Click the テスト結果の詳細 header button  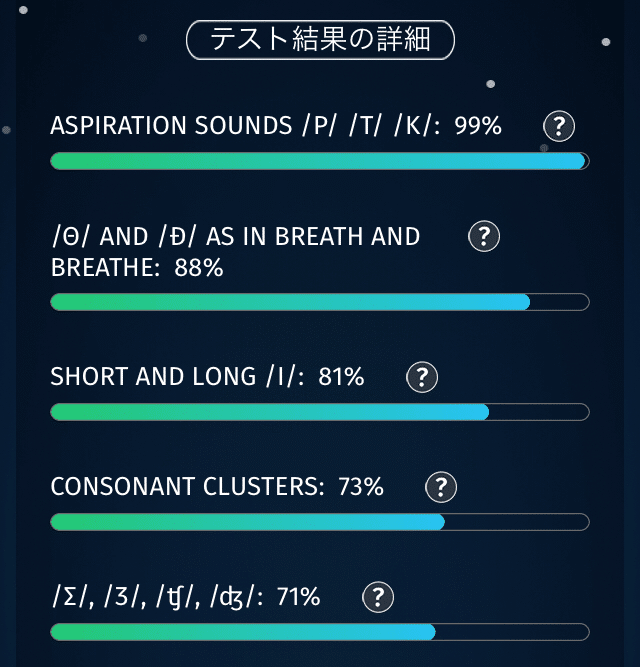point(321,40)
